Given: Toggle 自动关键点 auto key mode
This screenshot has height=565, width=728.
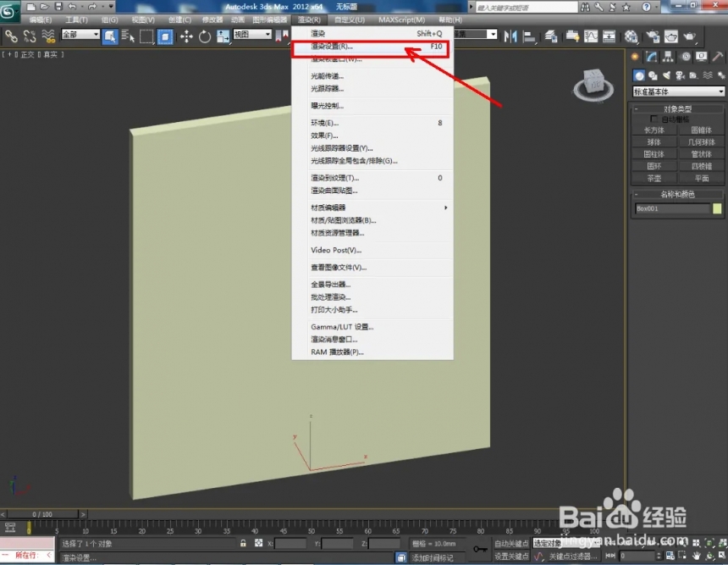Looking at the screenshot, I should [511, 543].
